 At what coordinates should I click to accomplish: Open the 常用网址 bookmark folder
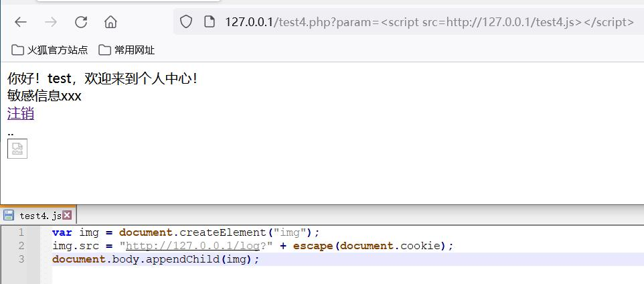pyautogui.click(x=127, y=50)
